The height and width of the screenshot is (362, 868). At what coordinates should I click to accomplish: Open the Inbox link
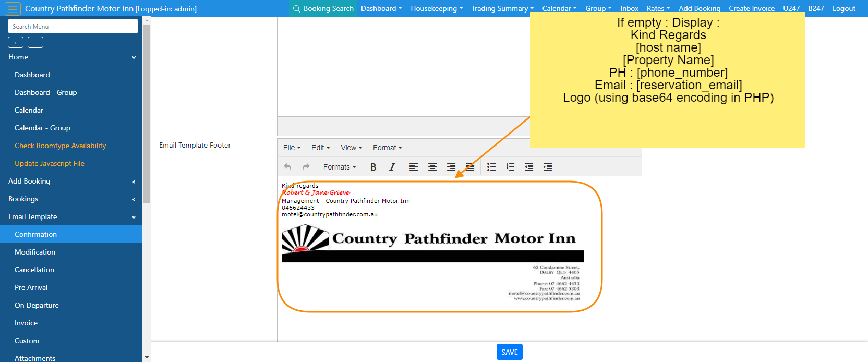coord(629,8)
